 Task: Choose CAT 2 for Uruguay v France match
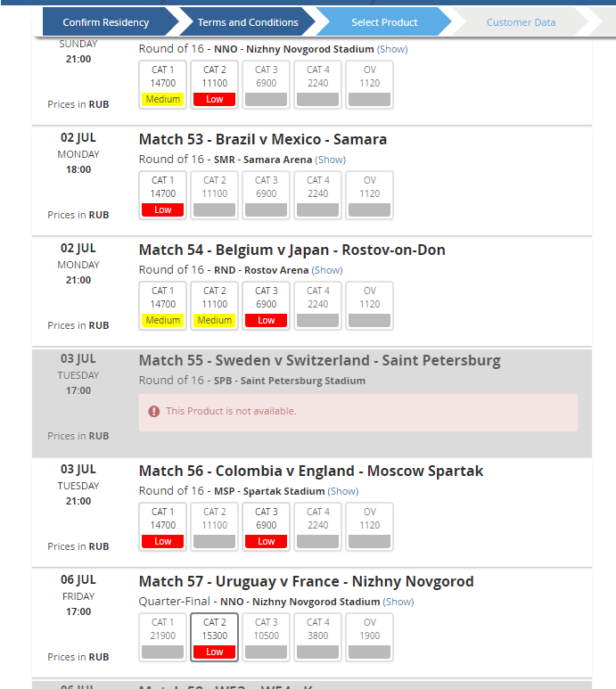click(x=215, y=637)
